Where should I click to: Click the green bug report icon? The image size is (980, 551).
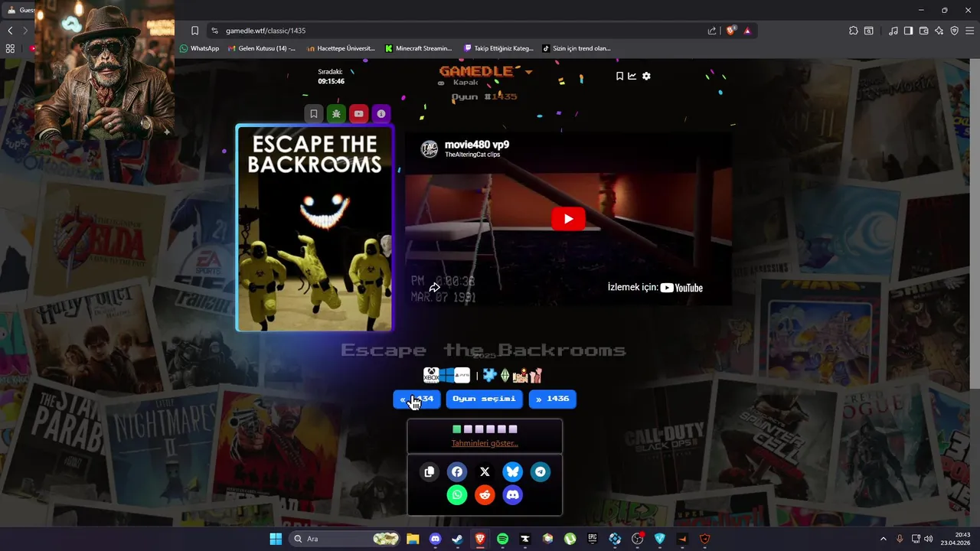(336, 114)
